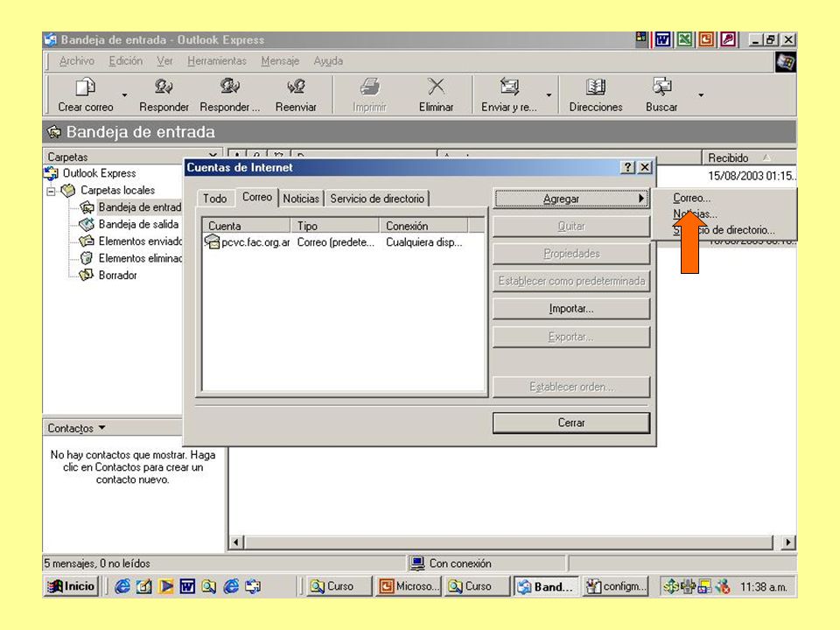Click the Enviar y recibir icon
Image resolution: width=840 pixels, height=630 pixels.
click(x=509, y=87)
